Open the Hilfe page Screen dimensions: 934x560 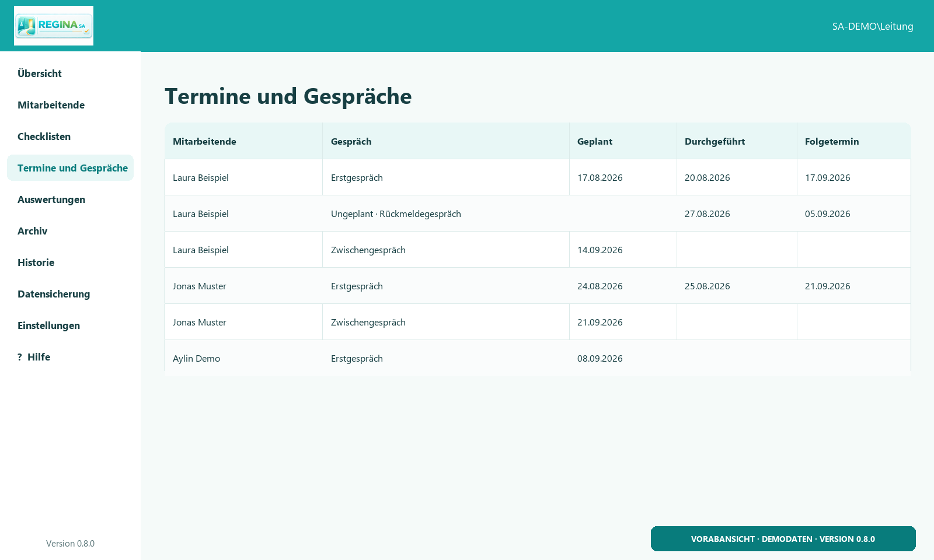click(x=70, y=357)
